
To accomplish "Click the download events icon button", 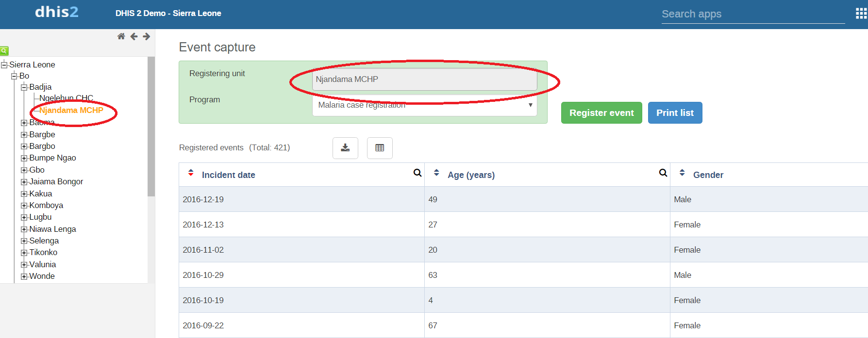I will (345, 148).
